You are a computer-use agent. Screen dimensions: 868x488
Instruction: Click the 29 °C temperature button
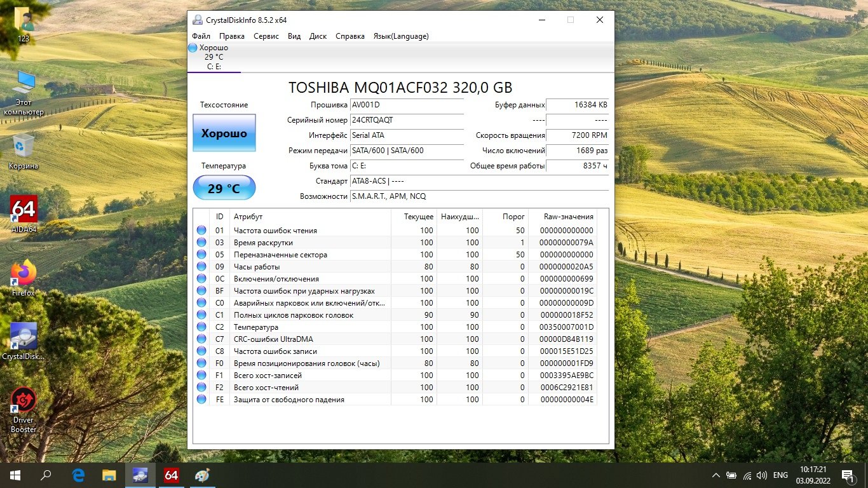(224, 188)
